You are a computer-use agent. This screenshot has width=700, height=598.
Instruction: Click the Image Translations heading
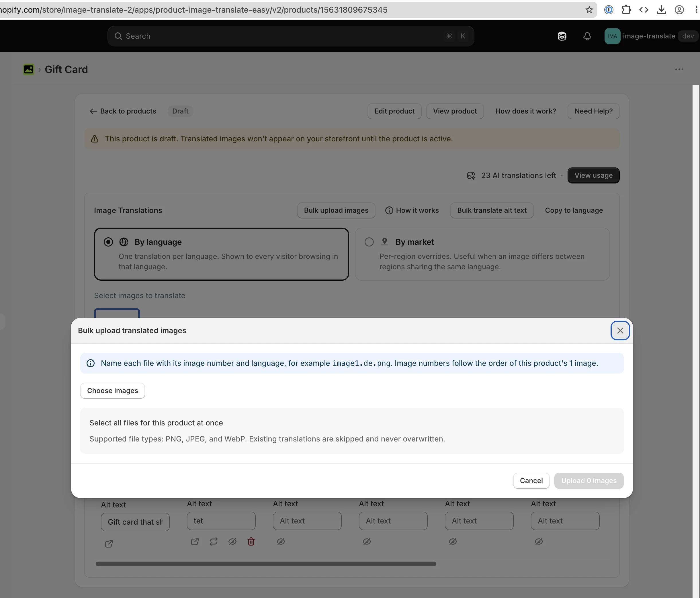128,210
